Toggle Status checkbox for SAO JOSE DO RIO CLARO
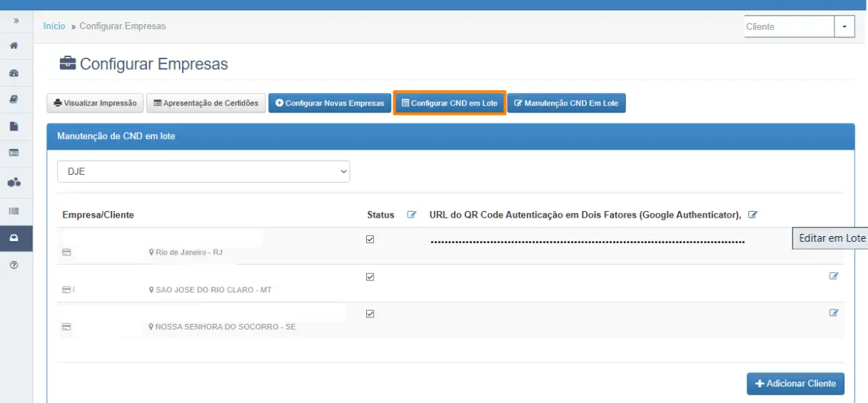The height and width of the screenshot is (403, 868). point(370,277)
